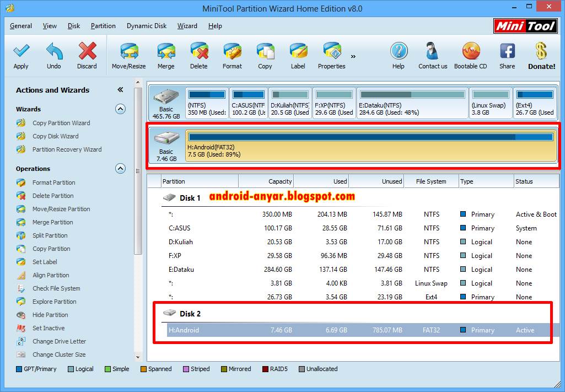Collapse the Actions and Wizards panel
565x392 pixels.
(x=120, y=90)
